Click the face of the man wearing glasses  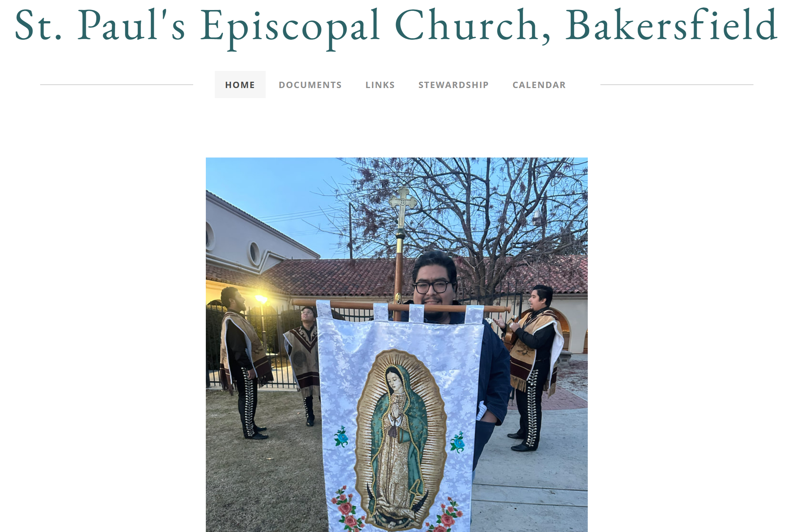433,286
